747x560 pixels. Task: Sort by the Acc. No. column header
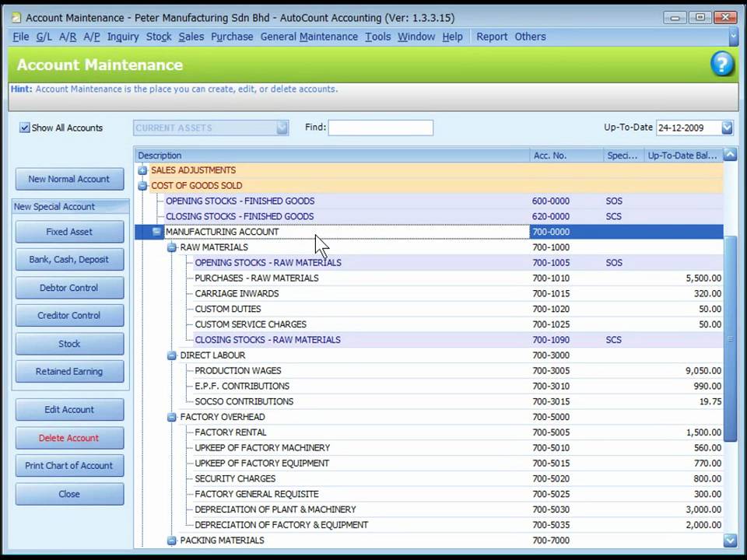566,156
